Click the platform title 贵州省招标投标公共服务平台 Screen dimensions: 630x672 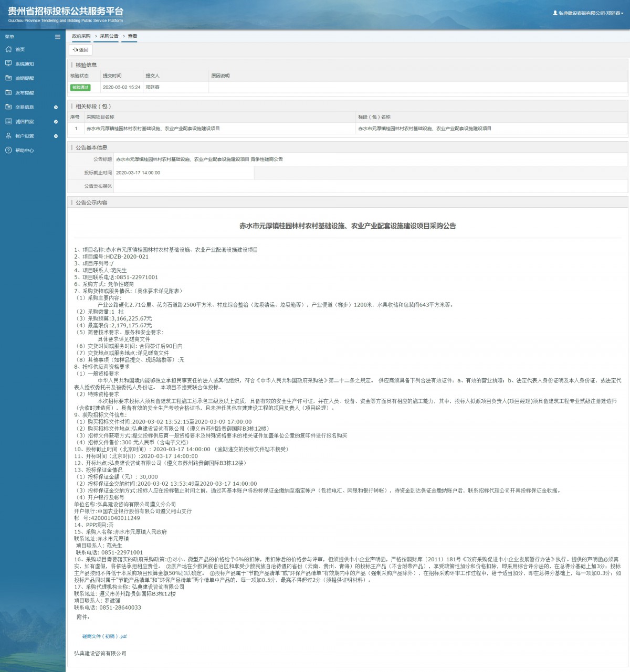[x=66, y=12]
